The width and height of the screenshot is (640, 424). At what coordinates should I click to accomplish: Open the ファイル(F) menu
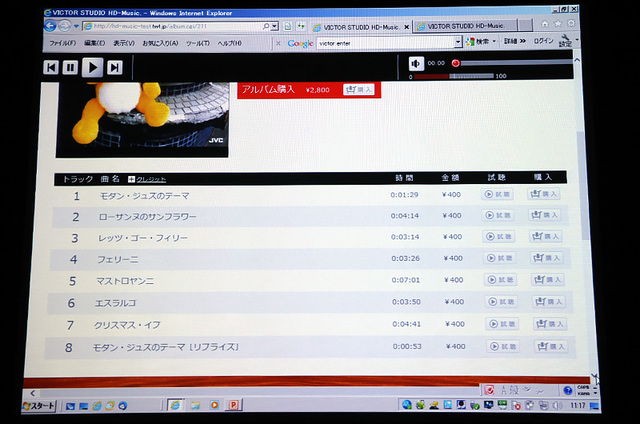(62, 43)
